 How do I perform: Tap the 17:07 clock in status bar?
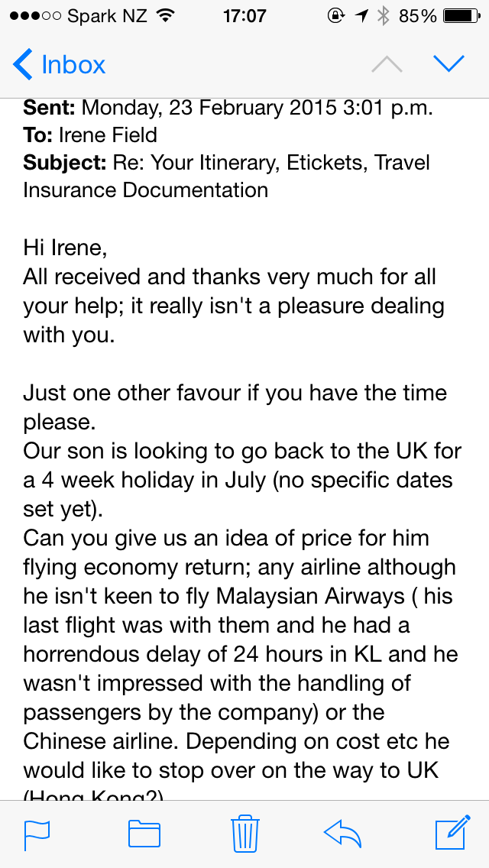[x=244, y=16]
